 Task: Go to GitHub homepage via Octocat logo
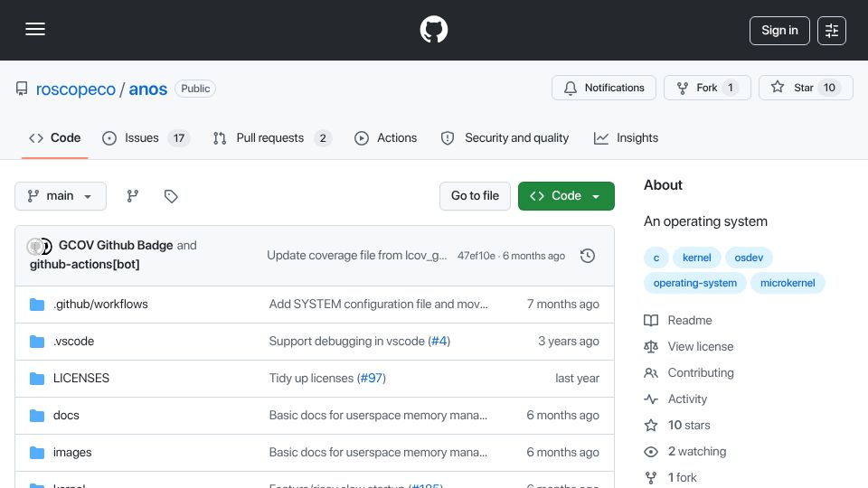[x=433, y=29]
